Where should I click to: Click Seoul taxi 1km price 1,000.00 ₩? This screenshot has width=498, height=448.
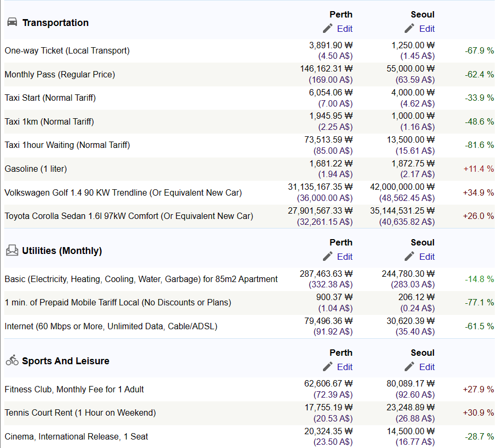(413, 116)
